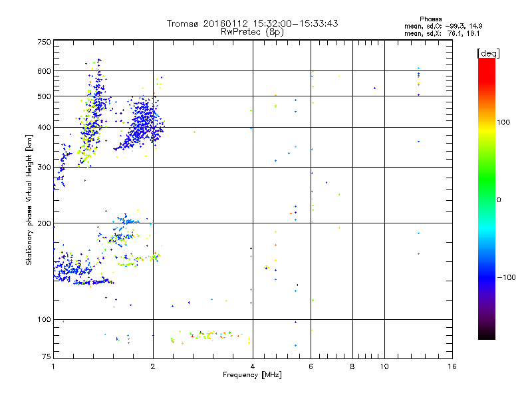Click the x-axis label 'Frequency [MHz]'
The height and width of the screenshot is (399, 532).
[x=252, y=375]
